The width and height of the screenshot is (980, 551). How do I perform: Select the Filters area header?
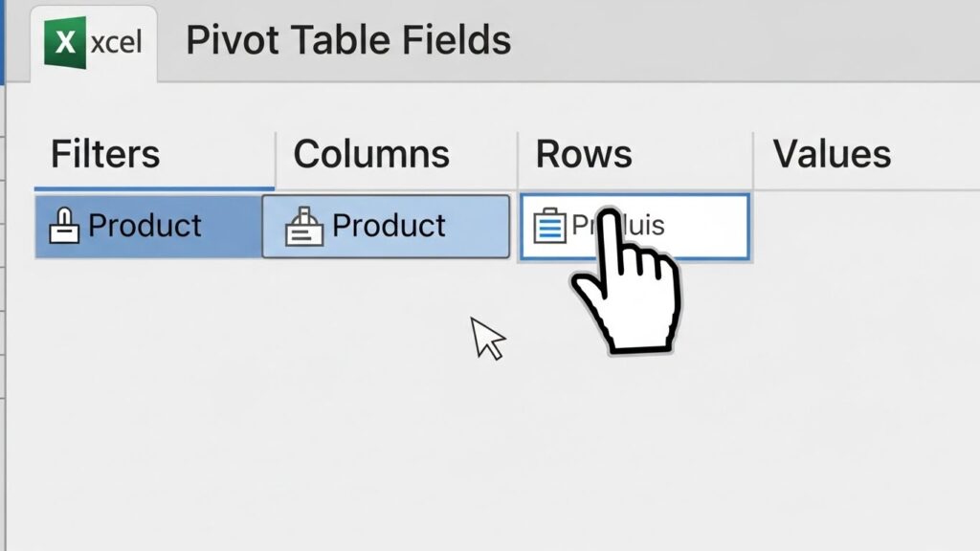pos(105,154)
